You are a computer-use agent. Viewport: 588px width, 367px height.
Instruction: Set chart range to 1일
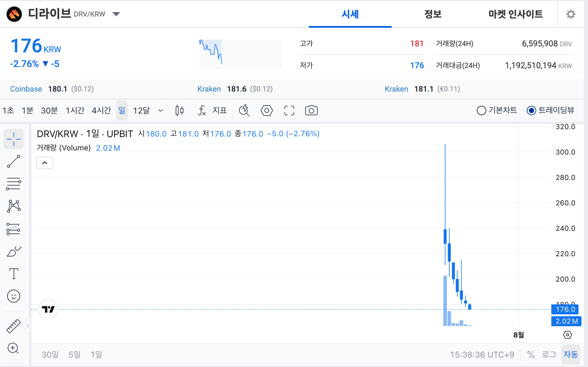[96, 354]
